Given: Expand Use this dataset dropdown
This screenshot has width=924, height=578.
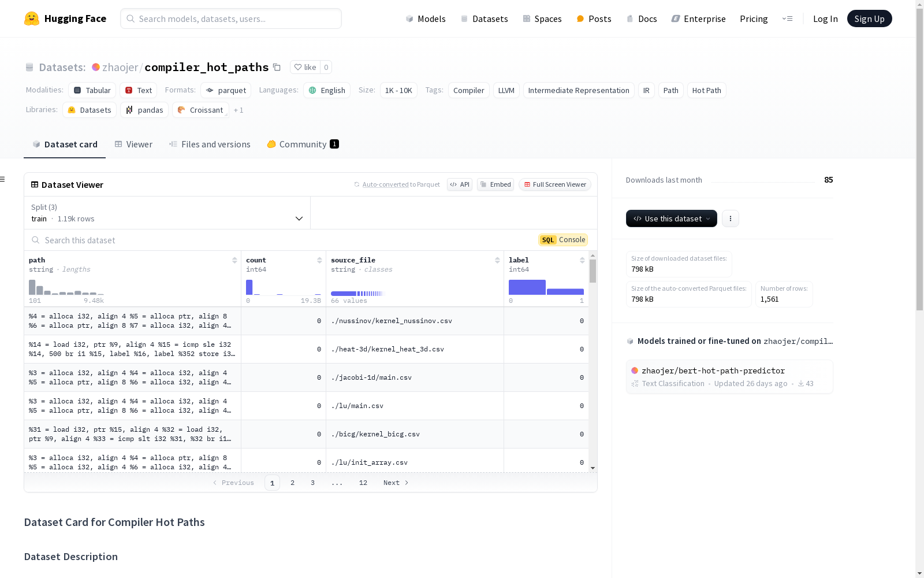Looking at the screenshot, I should click(x=672, y=218).
